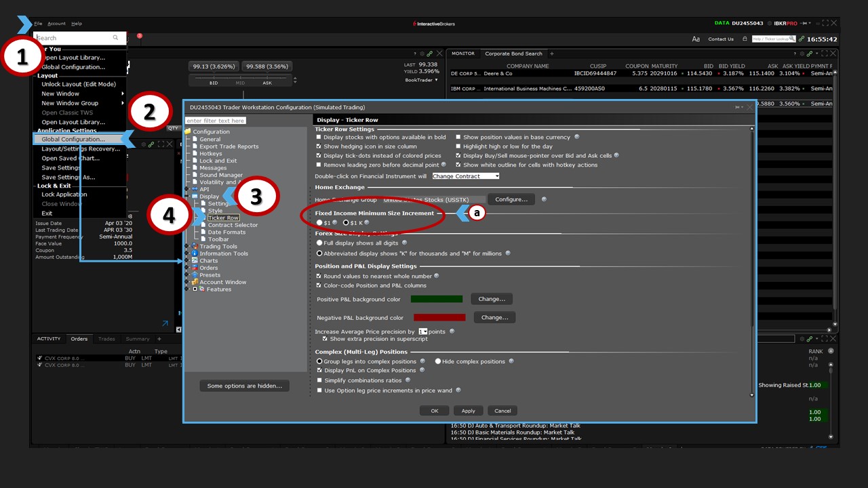Expand the Presets tree node
868x488 pixels.
[x=188, y=275]
